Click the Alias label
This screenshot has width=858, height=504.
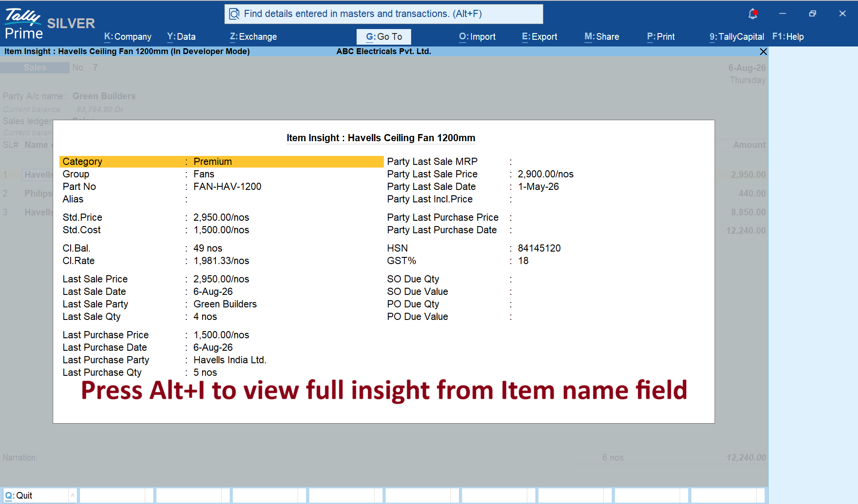pos(73,199)
